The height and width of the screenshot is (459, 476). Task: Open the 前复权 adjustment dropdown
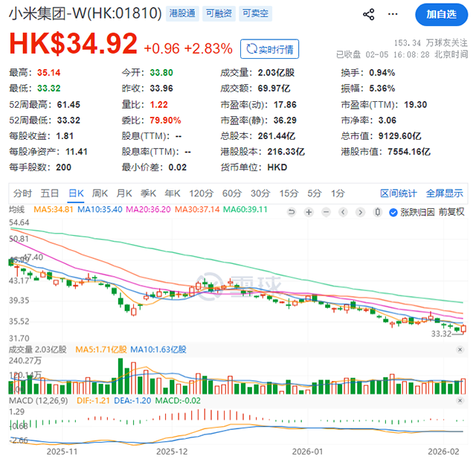pyautogui.click(x=451, y=212)
